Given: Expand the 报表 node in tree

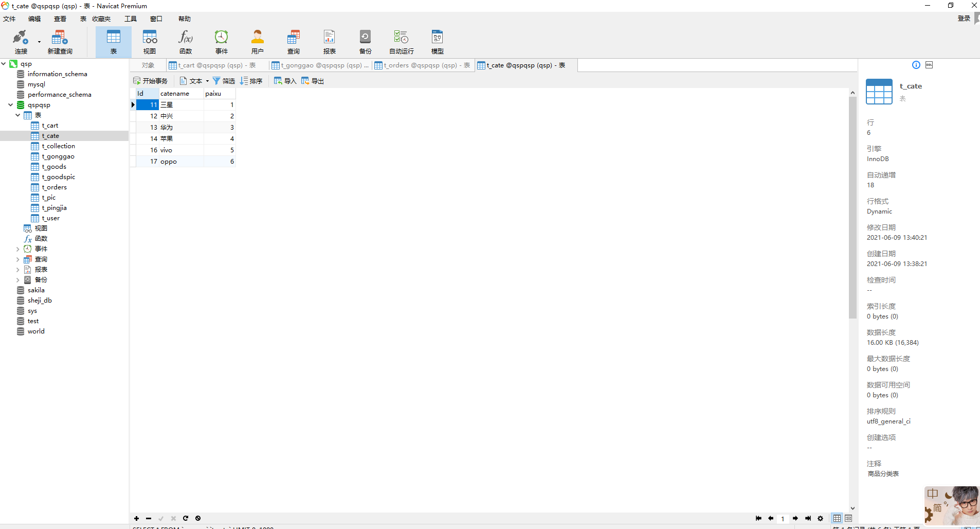Looking at the screenshot, I should click(x=18, y=270).
